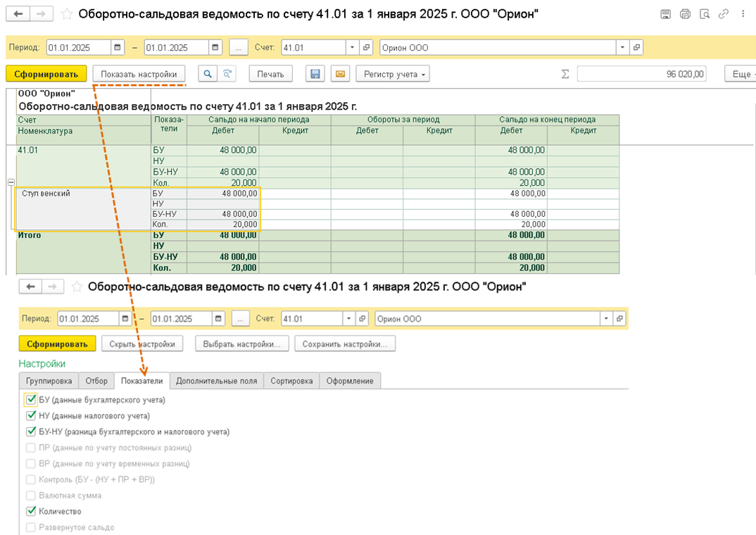Open the calendar picker for the upper period start date

click(x=117, y=48)
